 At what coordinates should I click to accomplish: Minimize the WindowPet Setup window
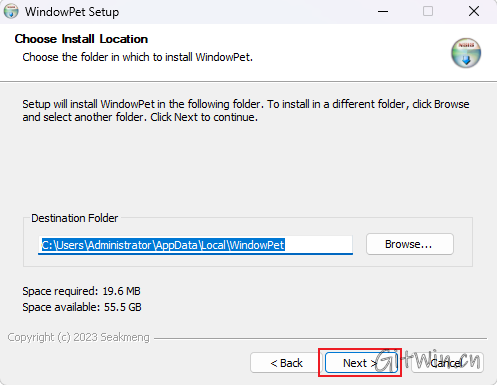click(383, 11)
